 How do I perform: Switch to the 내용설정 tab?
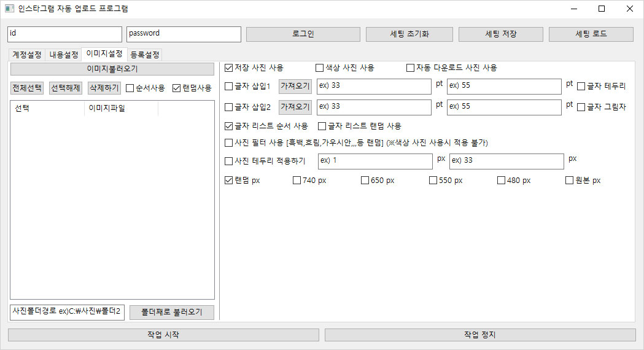pos(64,55)
